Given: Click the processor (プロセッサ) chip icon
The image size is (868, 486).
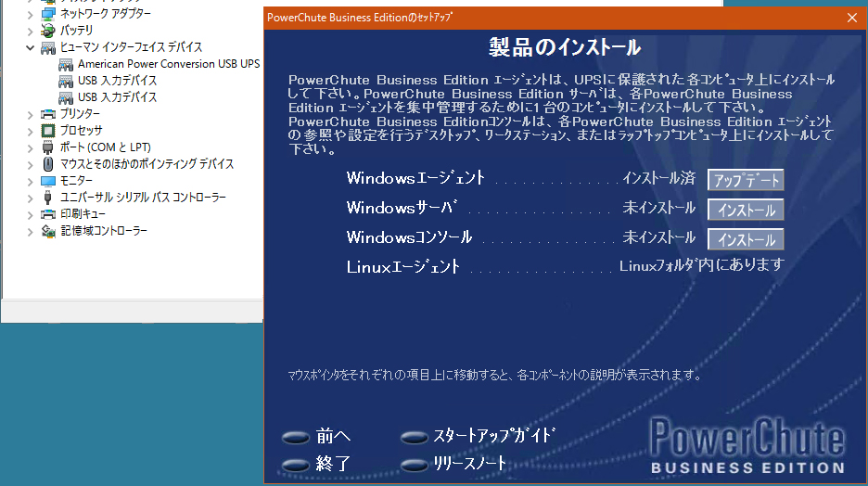Looking at the screenshot, I should 48,131.
